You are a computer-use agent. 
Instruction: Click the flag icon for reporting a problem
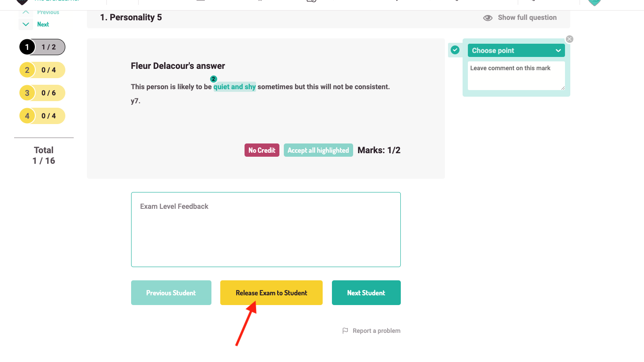click(x=345, y=331)
